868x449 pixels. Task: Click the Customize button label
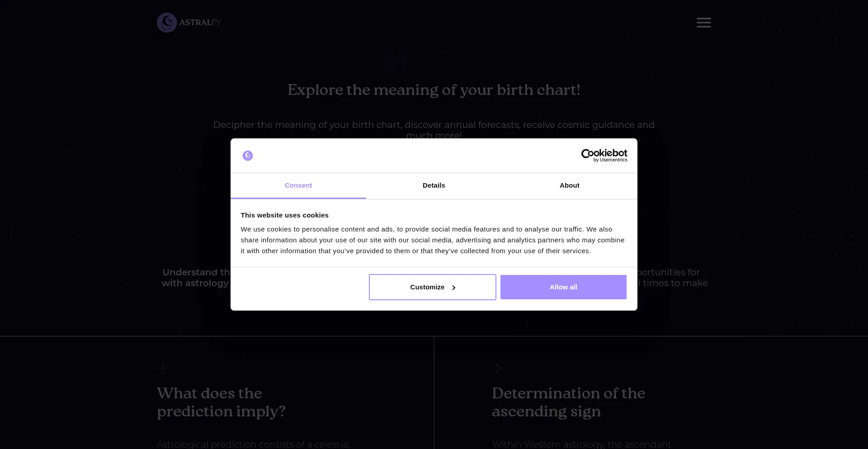pyautogui.click(x=427, y=287)
